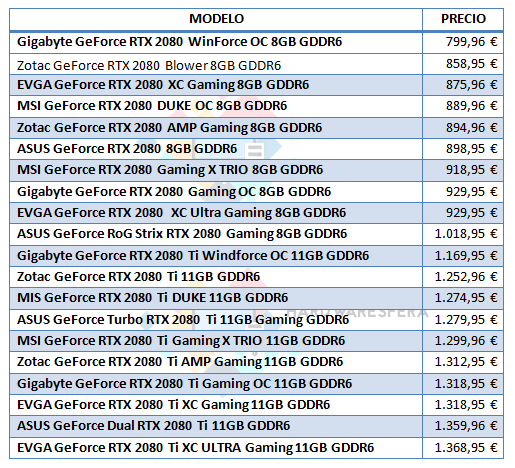This screenshot has width=515, height=468.
Task: Select MSI GeForce RTX 2080 DUKE OC row
Action: point(256,106)
